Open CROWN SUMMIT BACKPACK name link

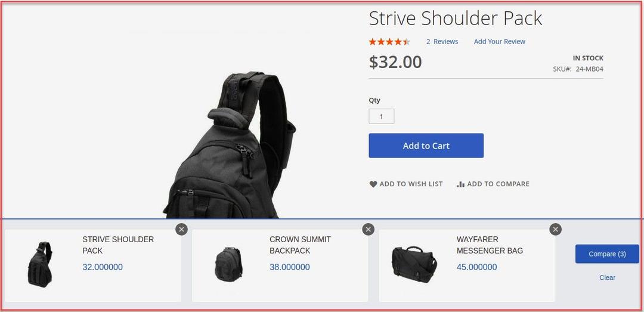300,245
